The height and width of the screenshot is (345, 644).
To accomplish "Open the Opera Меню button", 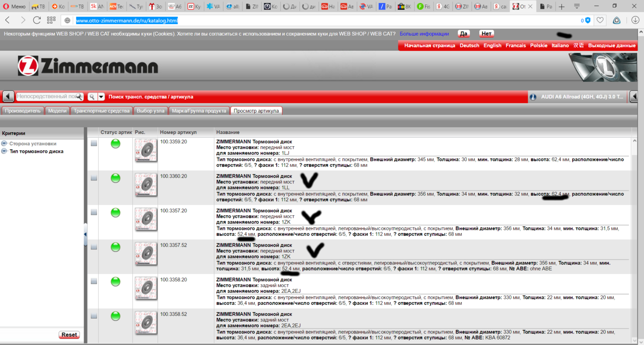I will pyautogui.click(x=14, y=7).
